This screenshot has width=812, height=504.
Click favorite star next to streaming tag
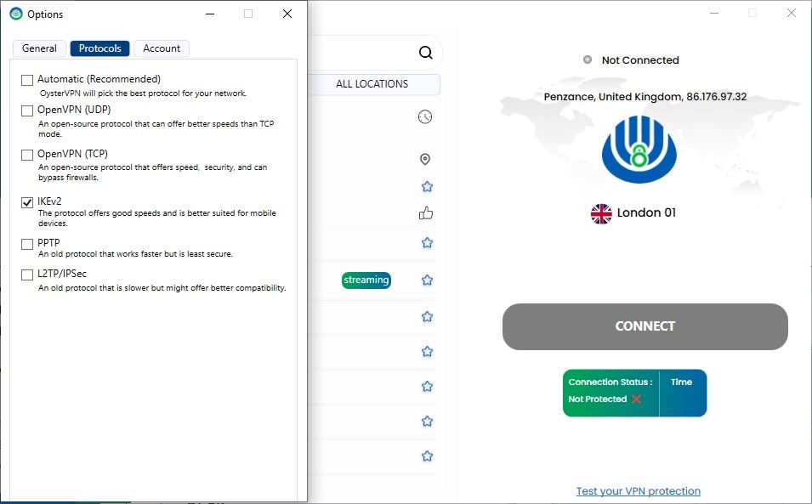(x=427, y=280)
